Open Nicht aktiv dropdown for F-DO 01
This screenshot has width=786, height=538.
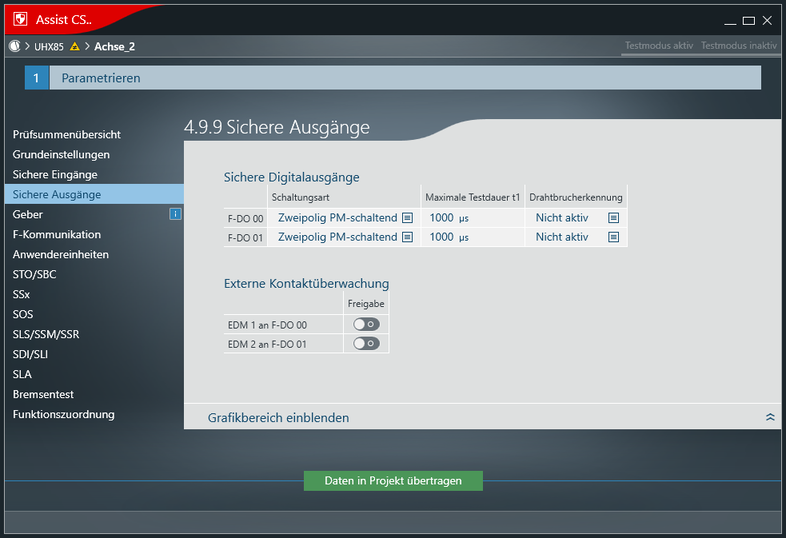pyautogui.click(x=562, y=237)
